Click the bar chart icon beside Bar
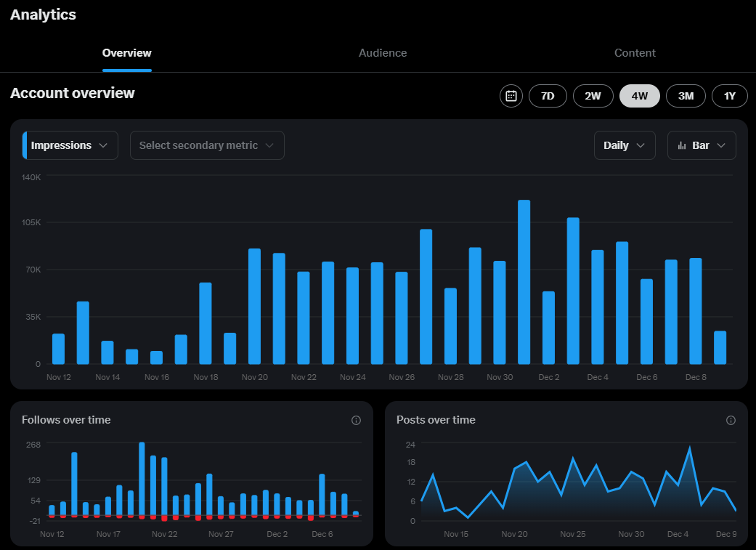This screenshot has height=550, width=756. [x=682, y=145]
